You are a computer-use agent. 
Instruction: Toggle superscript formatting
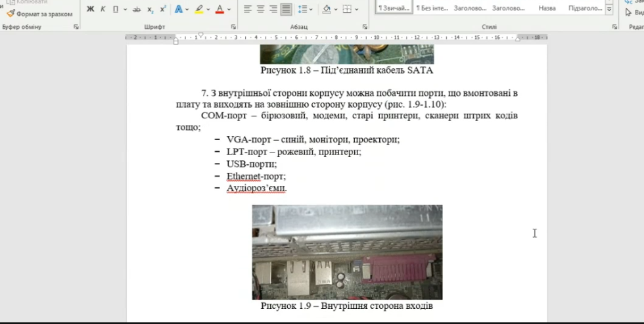tap(163, 9)
